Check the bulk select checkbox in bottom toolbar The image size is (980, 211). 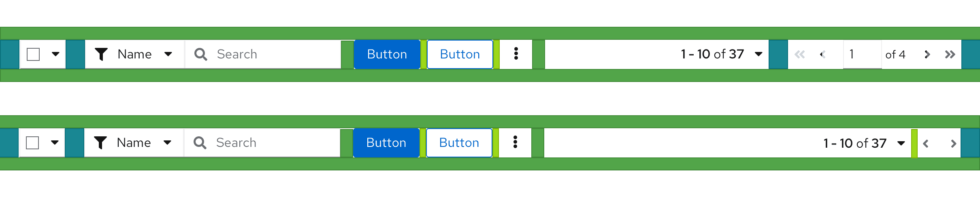pos(32,143)
